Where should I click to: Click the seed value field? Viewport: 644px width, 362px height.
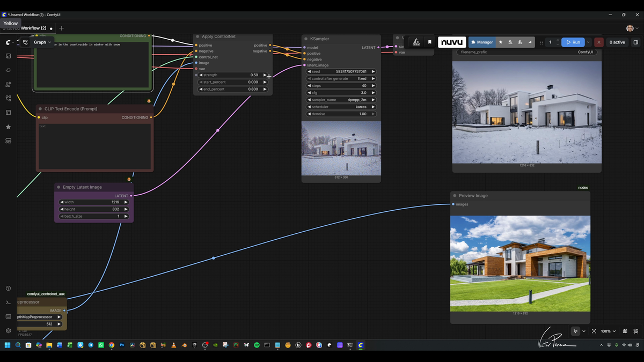[341, 71]
